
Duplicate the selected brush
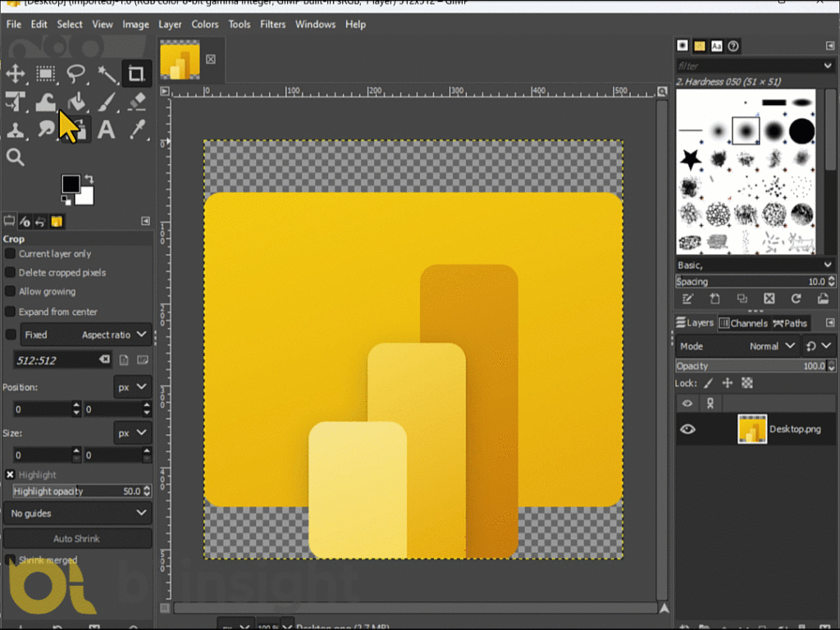tap(742, 299)
